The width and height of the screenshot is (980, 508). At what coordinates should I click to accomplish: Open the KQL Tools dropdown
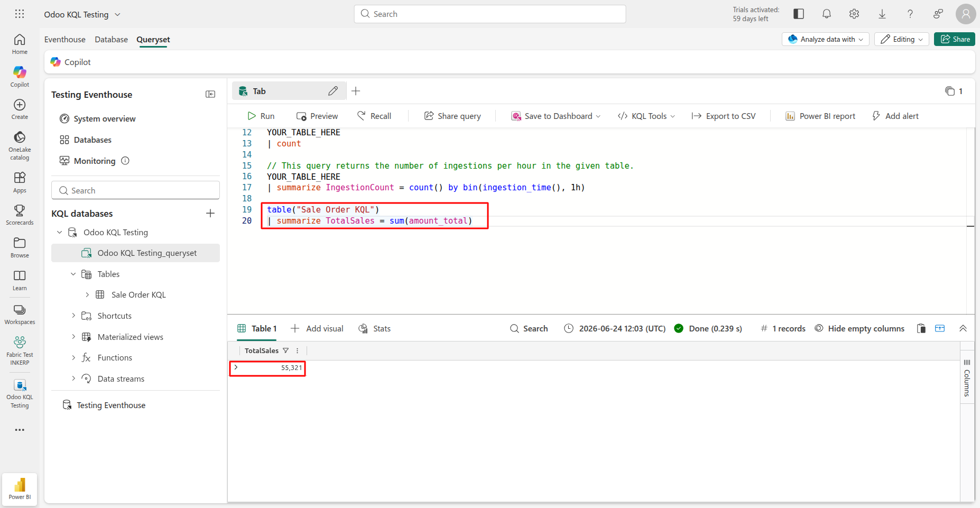click(646, 116)
